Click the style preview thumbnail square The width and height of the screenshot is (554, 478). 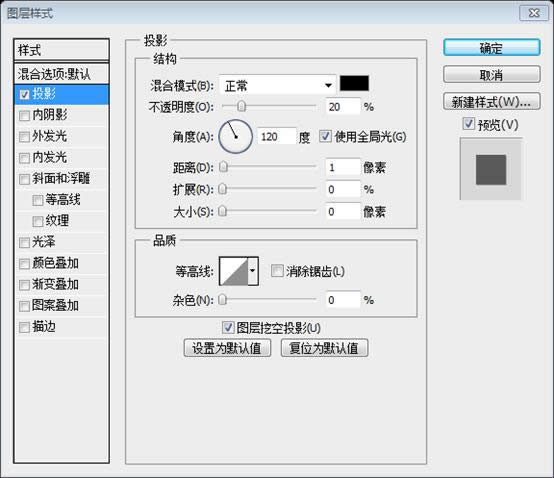coord(491,169)
